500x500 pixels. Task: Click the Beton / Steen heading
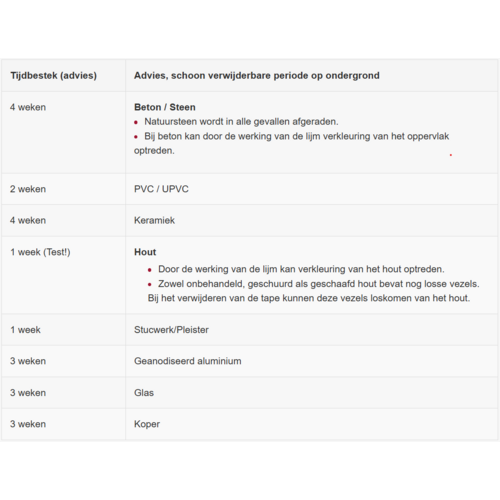point(165,107)
